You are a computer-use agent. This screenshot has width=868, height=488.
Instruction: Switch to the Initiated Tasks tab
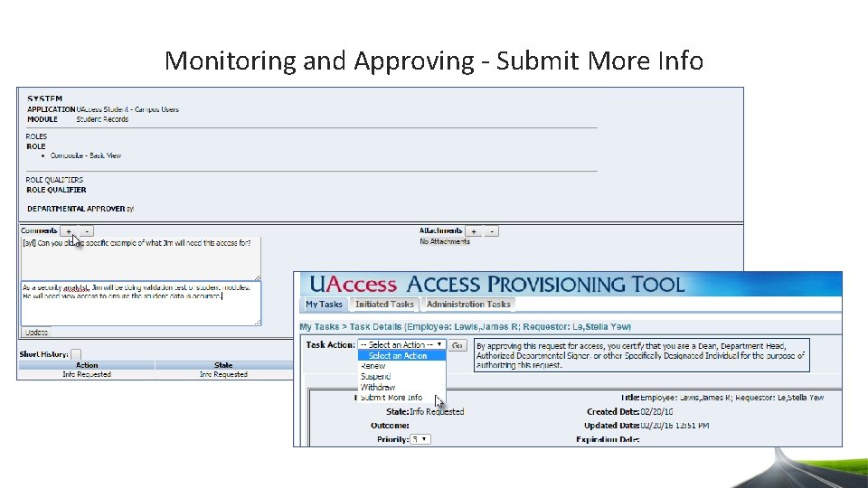click(384, 305)
